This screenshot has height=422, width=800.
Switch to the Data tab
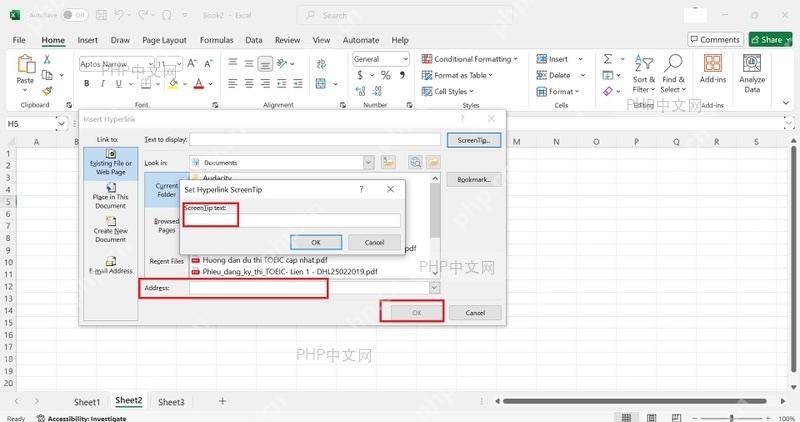click(254, 40)
